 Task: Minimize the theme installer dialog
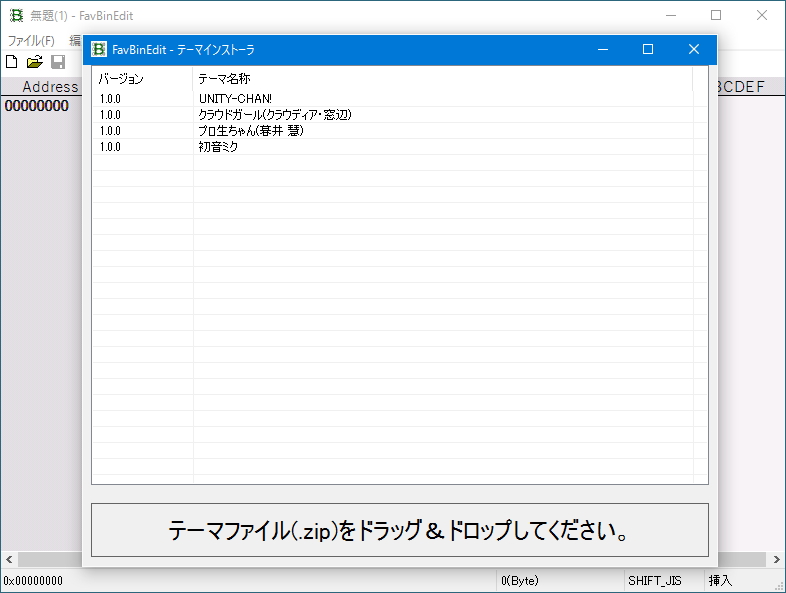(603, 49)
